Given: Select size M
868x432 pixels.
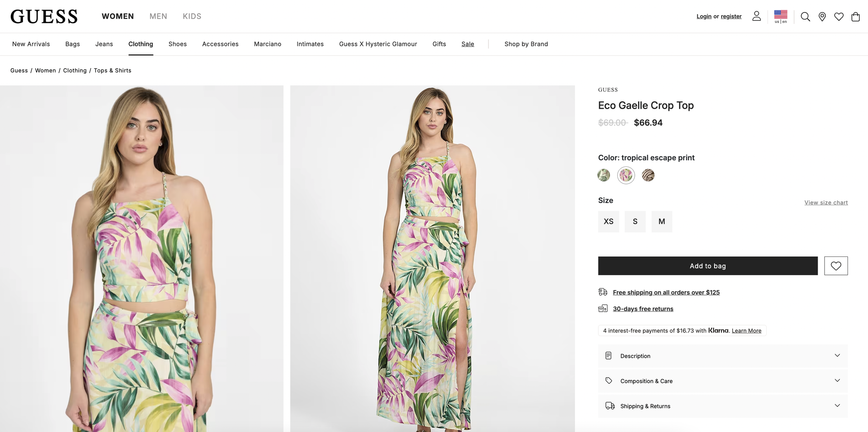Looking at the screenshot, I should (x=661, y=221).
